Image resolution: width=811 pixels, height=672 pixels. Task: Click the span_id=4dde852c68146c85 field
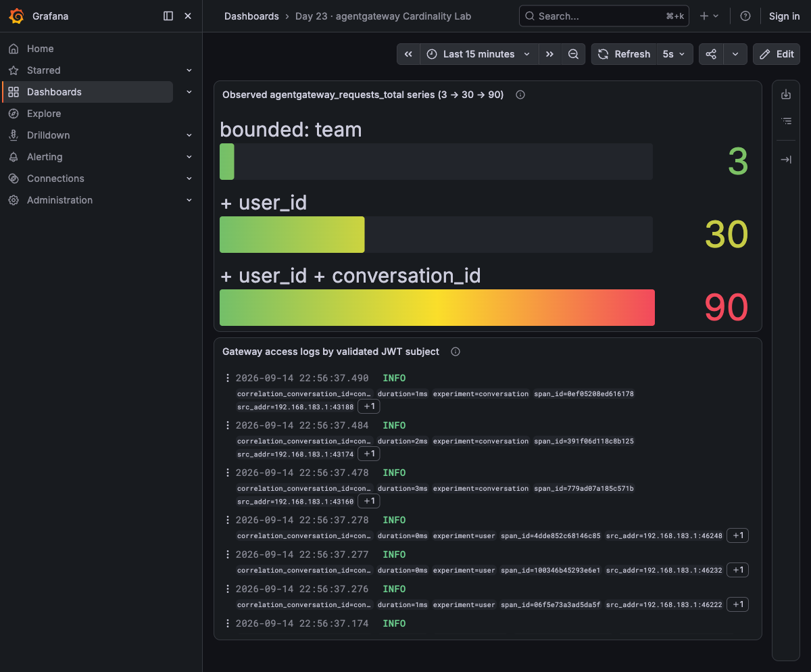pyautogui.click(x=551, y=535)
